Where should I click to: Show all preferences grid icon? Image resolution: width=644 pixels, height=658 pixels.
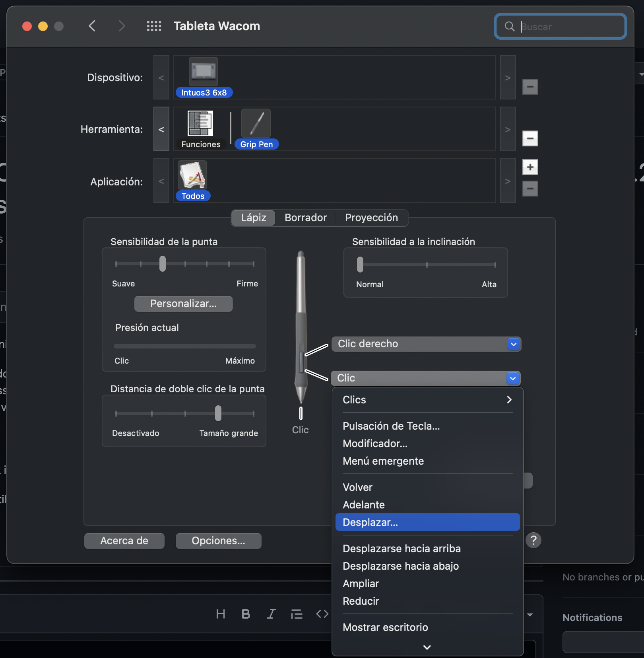click(x=154, y=26)
